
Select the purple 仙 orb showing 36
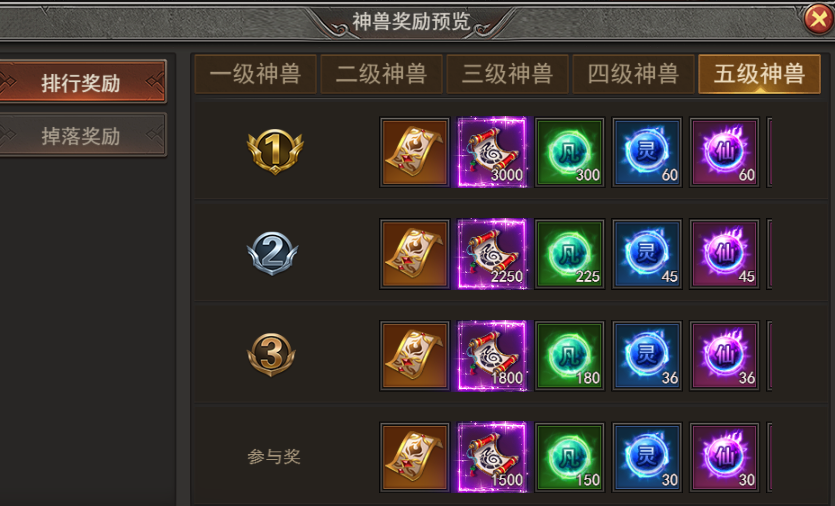click(x=724, y=356)
